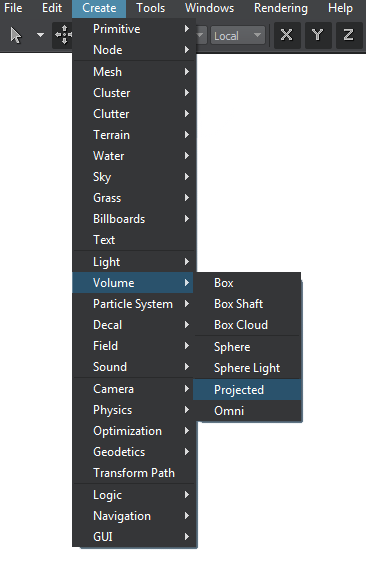This screenshot has height=564, width=366.
Task: Activate the move/translate manipulator icon
Action: [x=63, y=35]
